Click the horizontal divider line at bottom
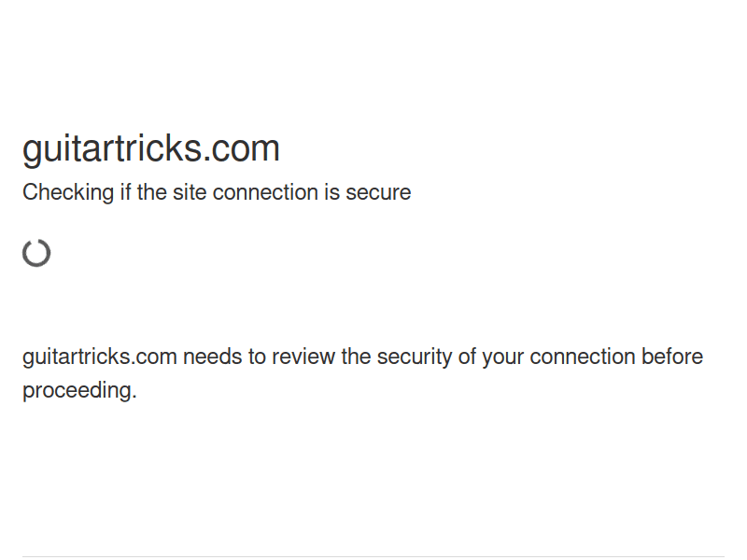 (373, 557)
